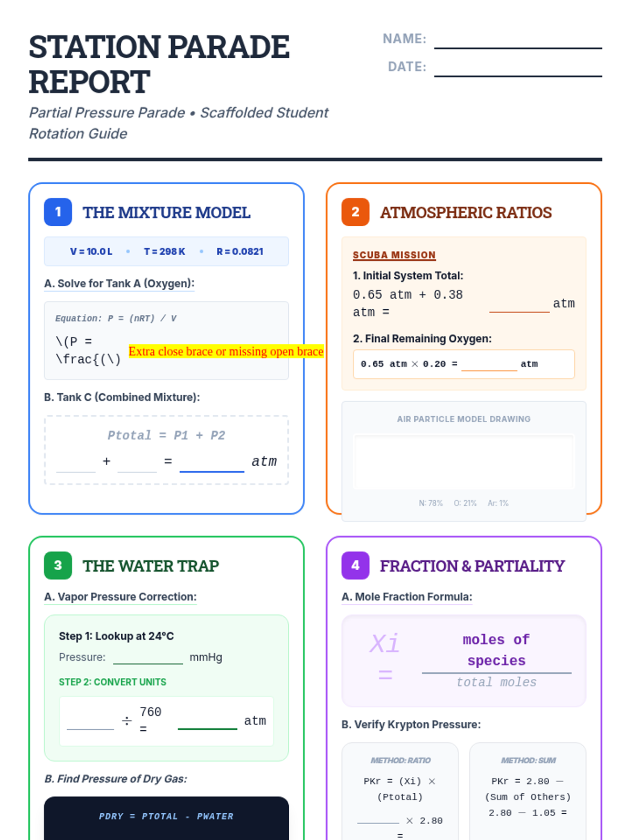Viewport: 630px width, 840px height.
Task: Click the DATE blank line
Action: click(518, 70)
